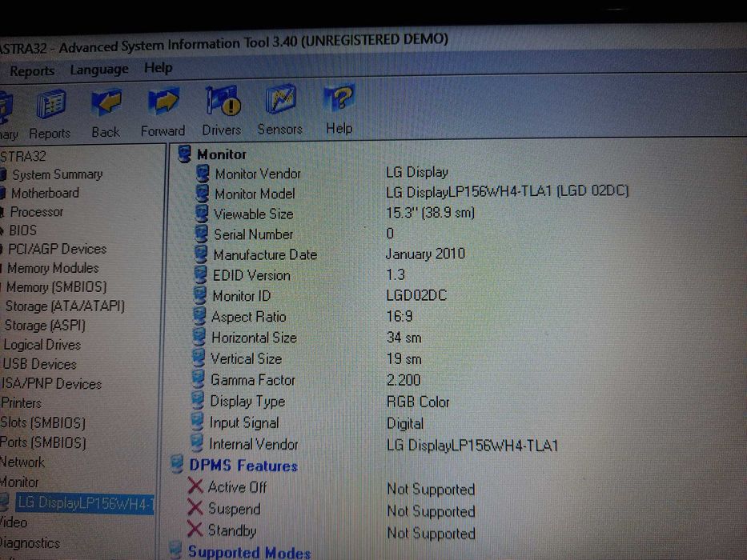Click the Viewable Size value 15.3" (38.9 sm)
Image resolution: width=747 pixels, height=560 pixels.
(x=430, y=212)
